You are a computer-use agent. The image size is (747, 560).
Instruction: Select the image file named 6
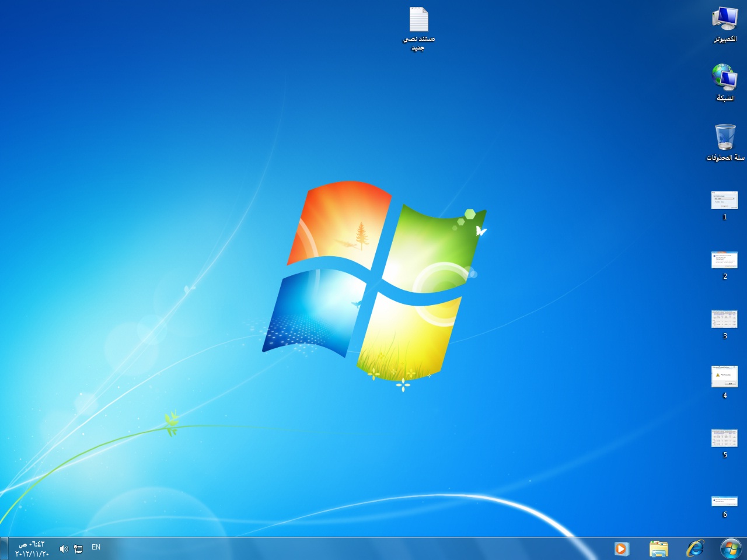tap(725, 501)
